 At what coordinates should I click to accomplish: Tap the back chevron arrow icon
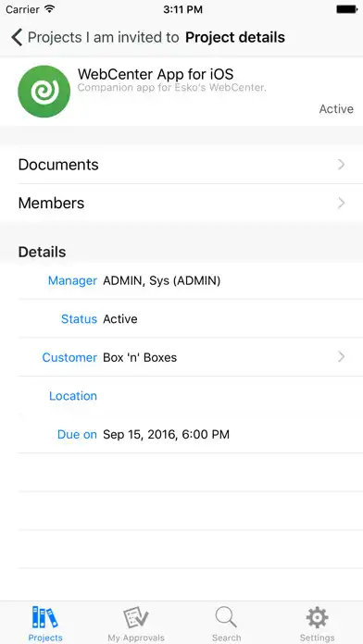(17, 37)
